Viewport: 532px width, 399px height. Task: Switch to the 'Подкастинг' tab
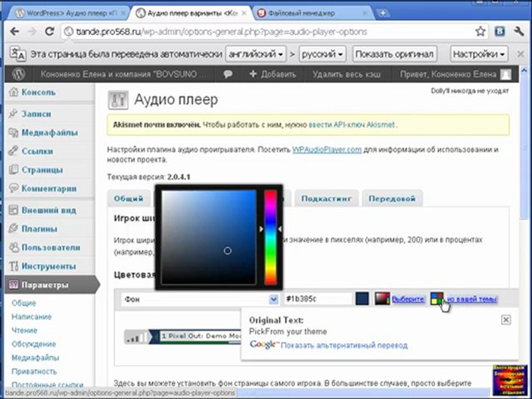click(x=326, y=198)
